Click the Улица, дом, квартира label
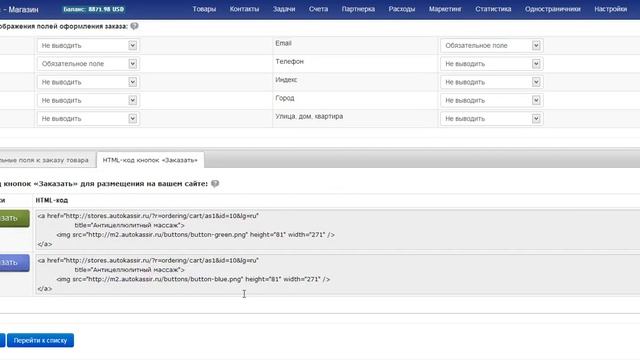The height and width of the screenshot is (360, 640). (309, 116)
